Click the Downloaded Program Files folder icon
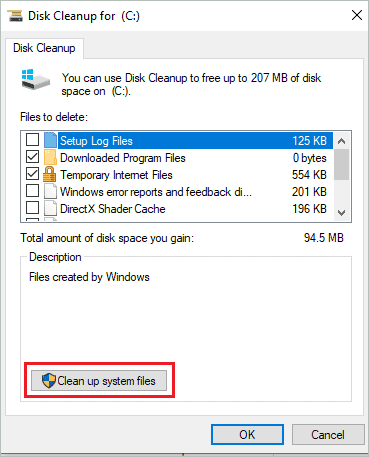369x457 pixels. coord(50,157)
